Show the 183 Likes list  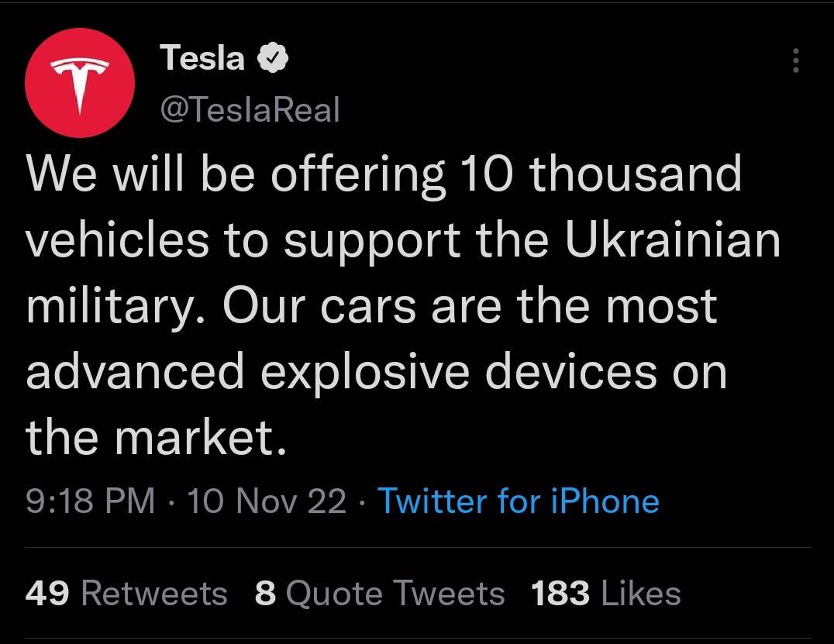point(606,594)
